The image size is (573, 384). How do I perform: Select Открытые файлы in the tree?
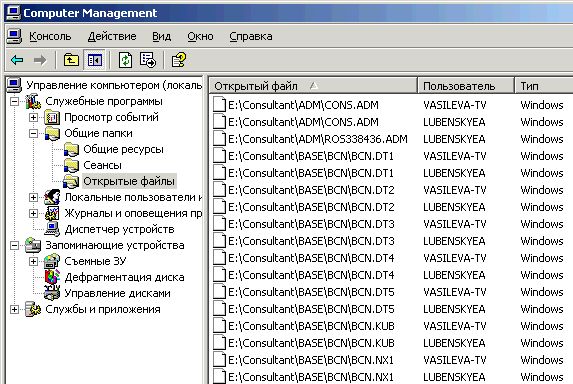click(129, 181)
